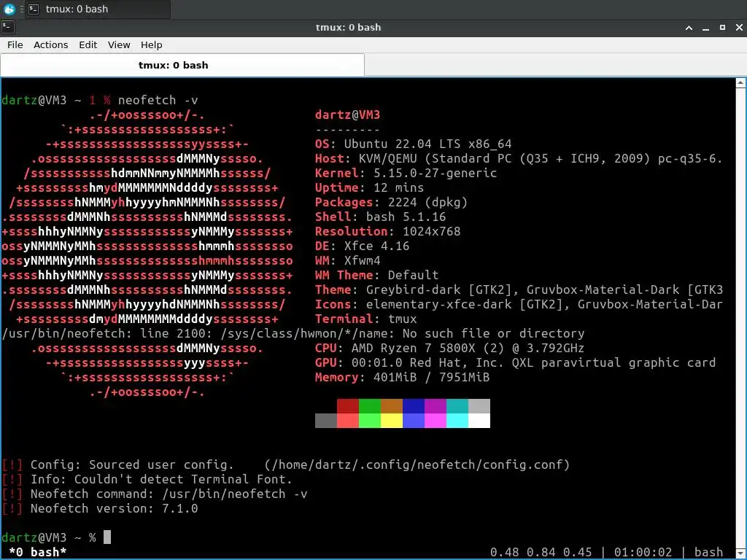This screenshot has height=560, width=747.
Task: Click the dark green color block
Action: [x=370, y=406]
